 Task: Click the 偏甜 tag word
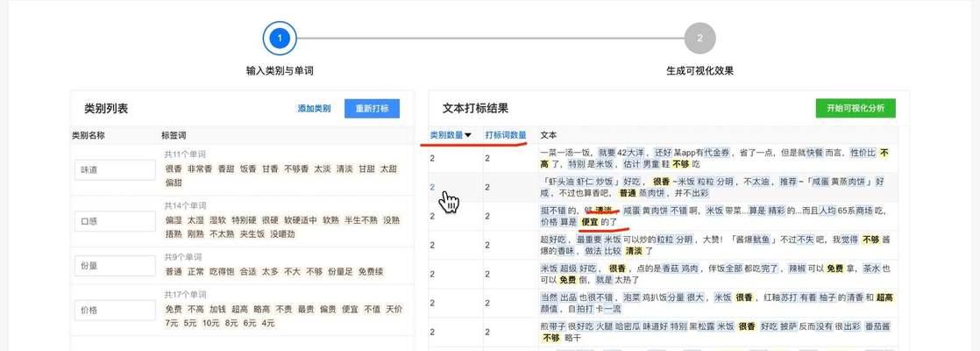pyautogui.click(x=174, y=183)
